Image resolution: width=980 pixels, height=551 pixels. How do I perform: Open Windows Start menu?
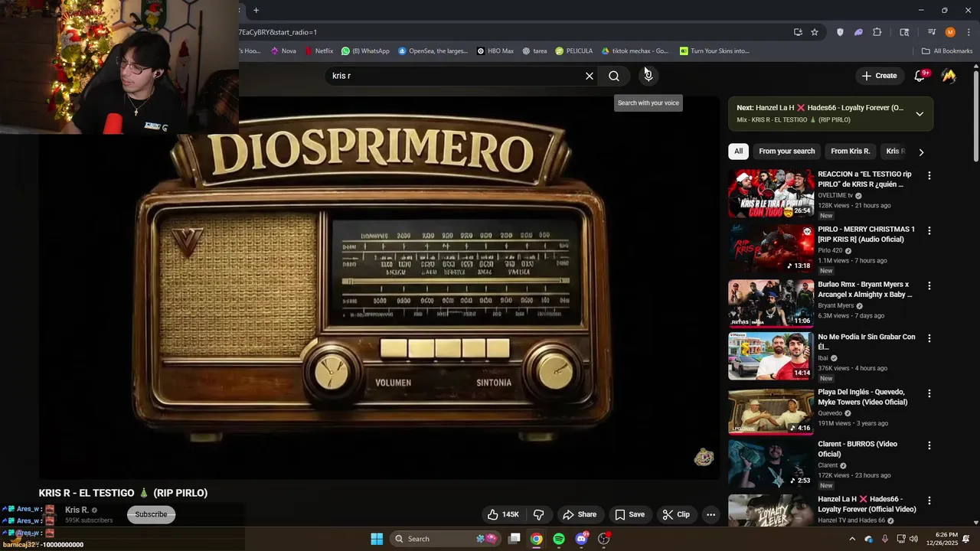point(377,539)
